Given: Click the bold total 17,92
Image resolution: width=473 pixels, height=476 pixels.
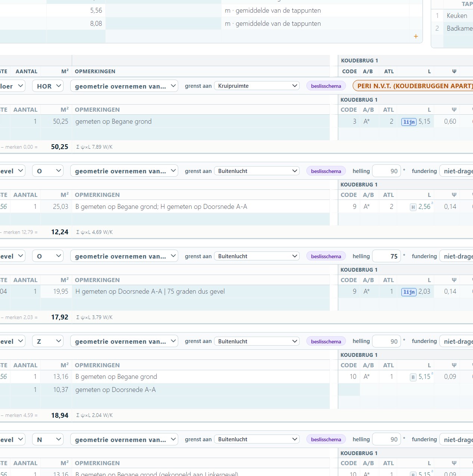Looking at the screenshot, I should click(60, 317).
